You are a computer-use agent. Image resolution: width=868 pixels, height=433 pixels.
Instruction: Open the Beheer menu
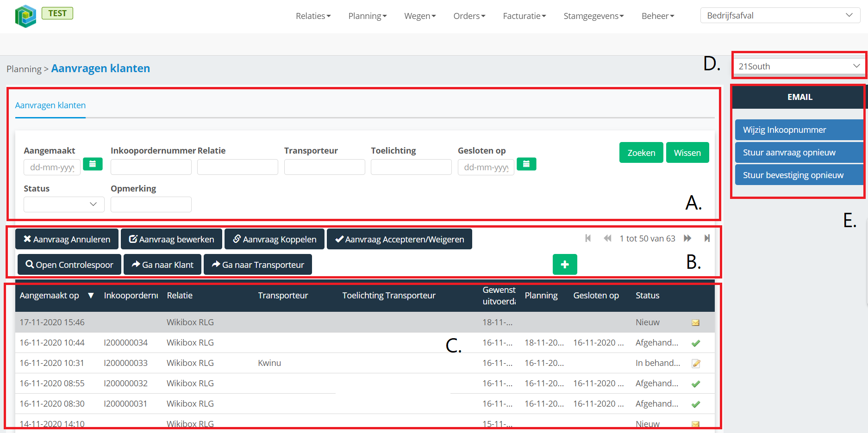pyautogui.click(x=658, y=16)
